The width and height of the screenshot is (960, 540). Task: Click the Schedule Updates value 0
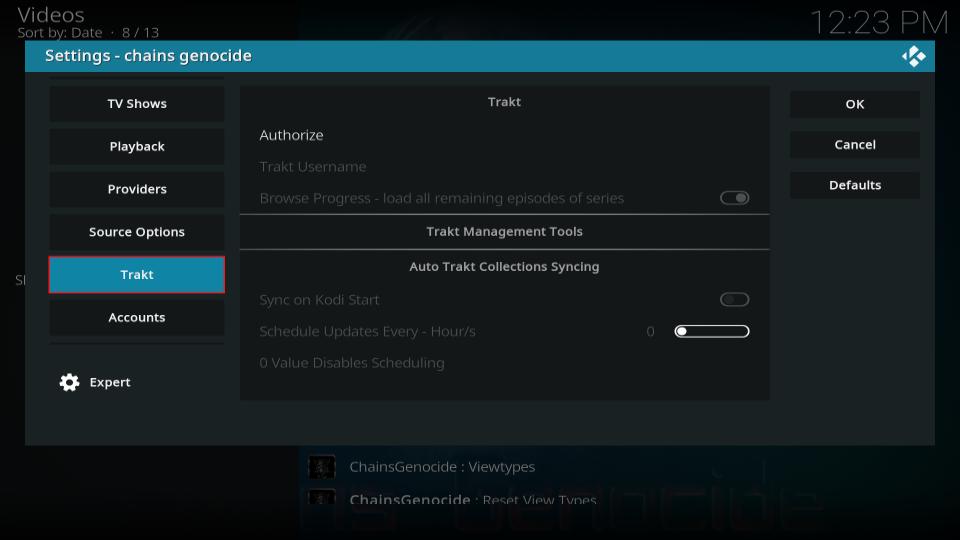pos(650,331)
